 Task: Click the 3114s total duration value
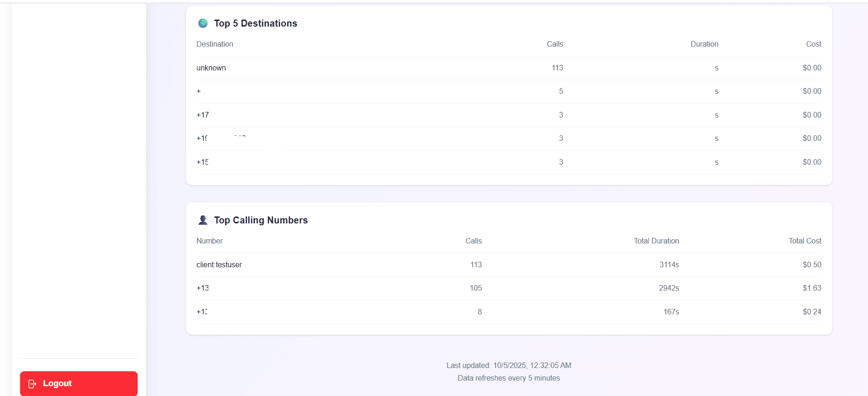coord(669,265)
